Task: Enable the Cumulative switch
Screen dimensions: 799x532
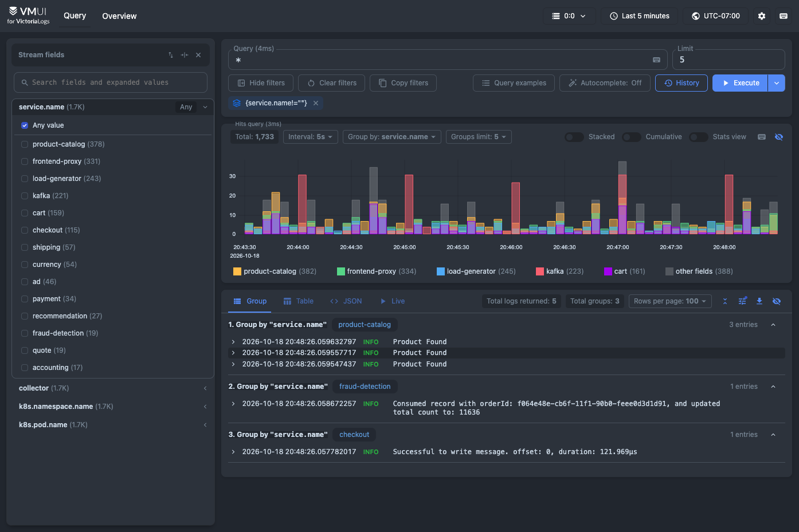Action: [632, 137]
